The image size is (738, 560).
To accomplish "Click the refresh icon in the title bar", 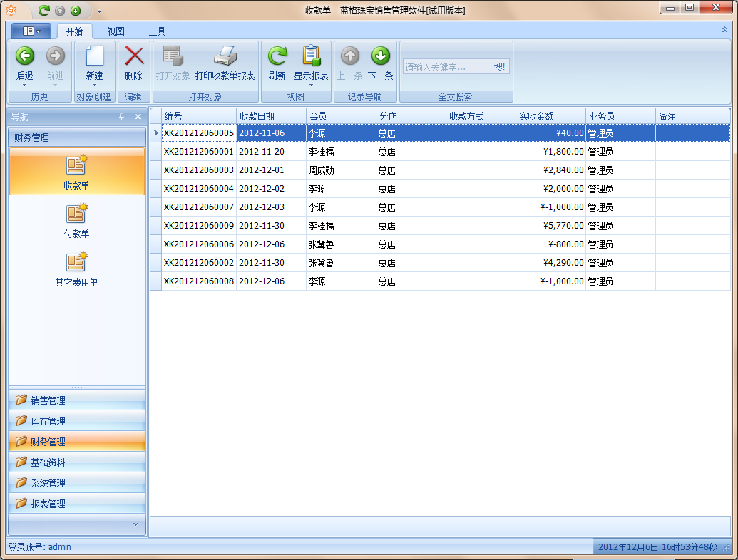I will click(44, 11).
